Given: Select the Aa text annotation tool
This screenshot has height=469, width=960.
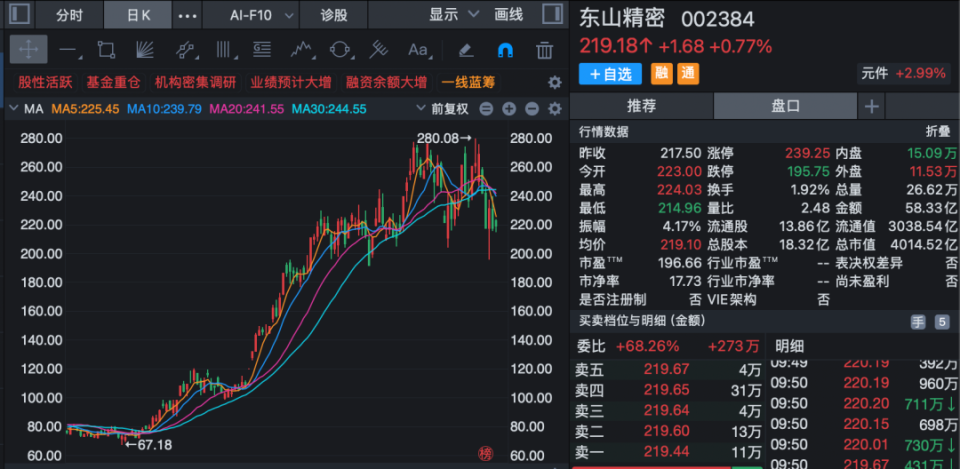Looking at the screenshot, I should click(418, 50).
